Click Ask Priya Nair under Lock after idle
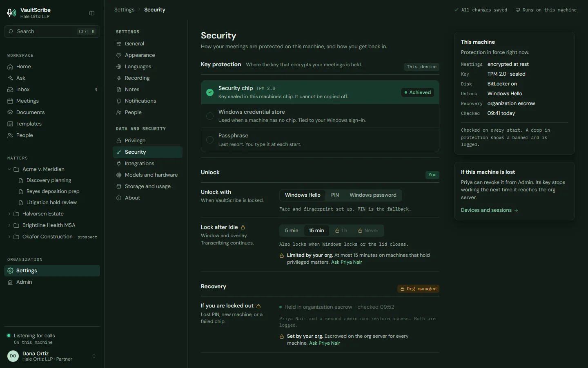Image resolution: width=588 pixels, height=368 pixels. tap(347, 262)
